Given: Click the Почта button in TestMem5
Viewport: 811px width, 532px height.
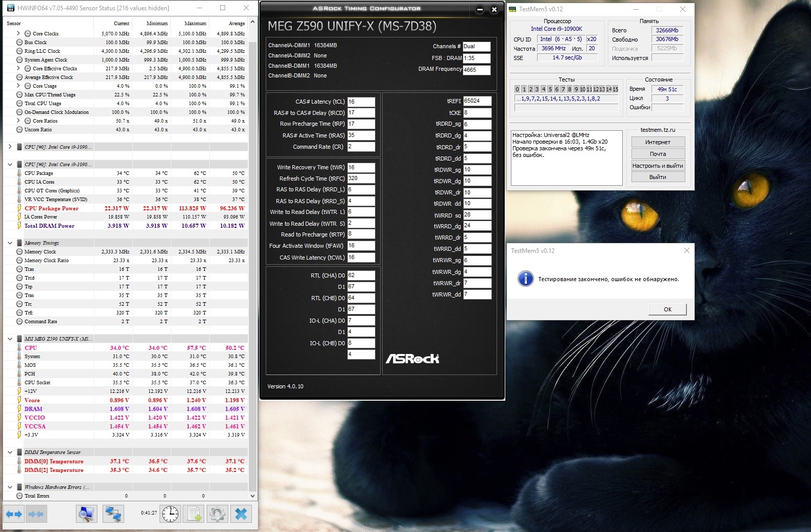Looking at the screenshot, I should click(x=658, y=154).
